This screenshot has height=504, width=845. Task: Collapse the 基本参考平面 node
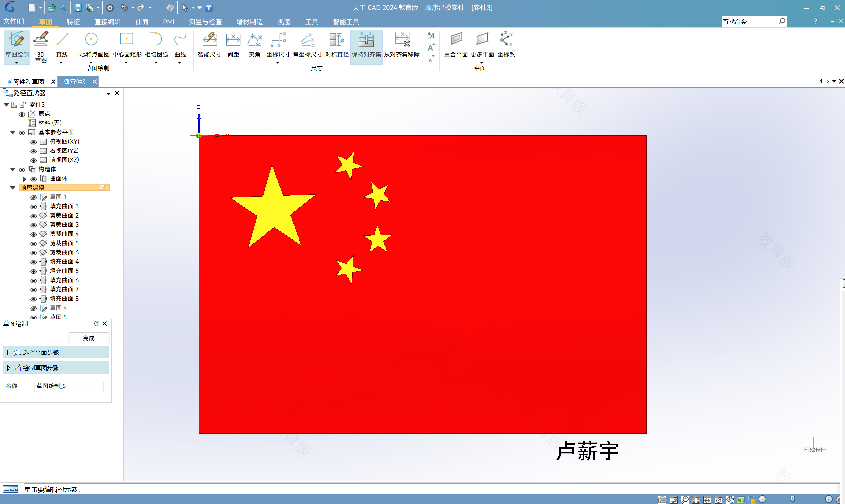click(13, 132)
